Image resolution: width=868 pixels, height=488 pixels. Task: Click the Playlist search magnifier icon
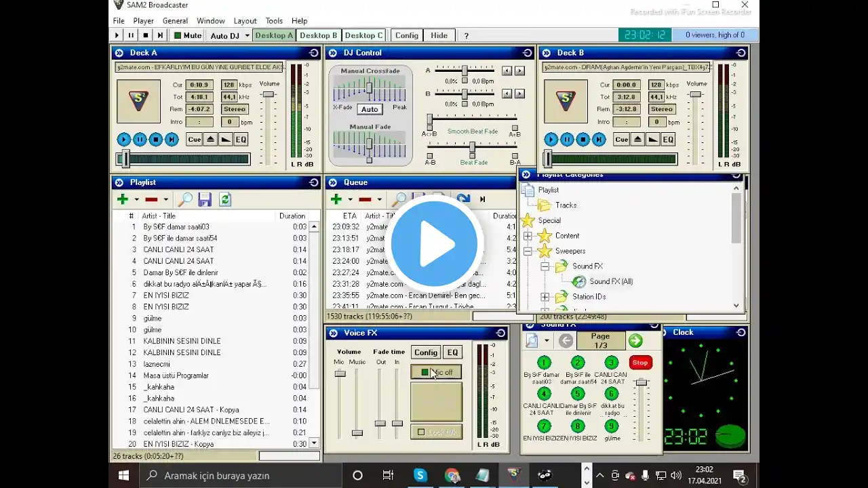pyautogui.click(x=184, y=199)
